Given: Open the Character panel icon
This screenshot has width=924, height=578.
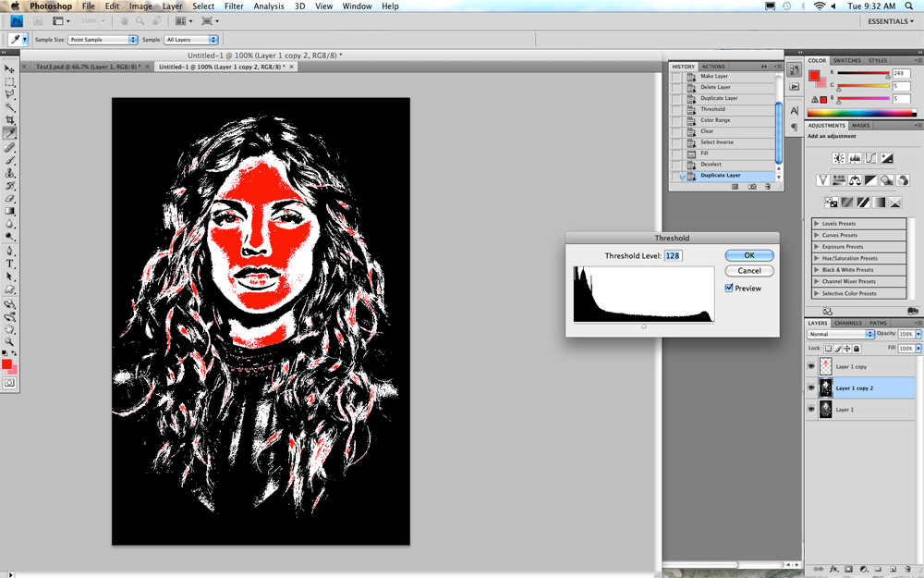Looking at the screenshot, I should click(795, 111).
